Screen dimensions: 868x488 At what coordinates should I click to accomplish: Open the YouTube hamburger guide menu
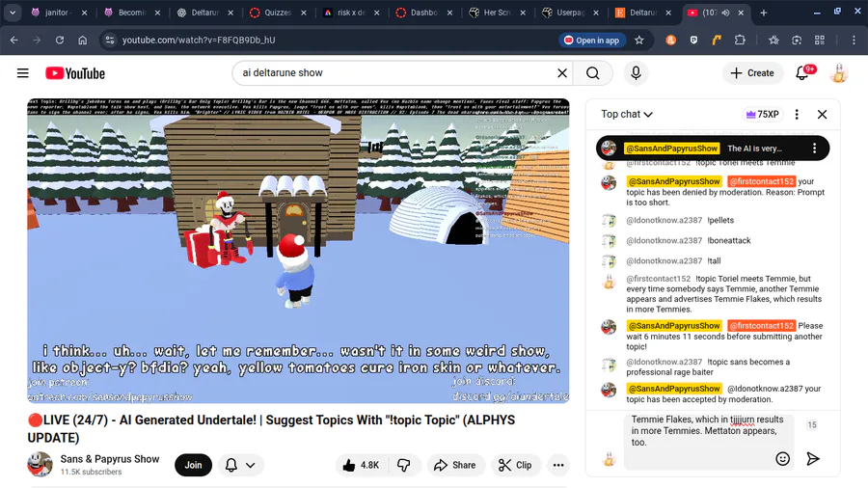[x=23, y=73]
